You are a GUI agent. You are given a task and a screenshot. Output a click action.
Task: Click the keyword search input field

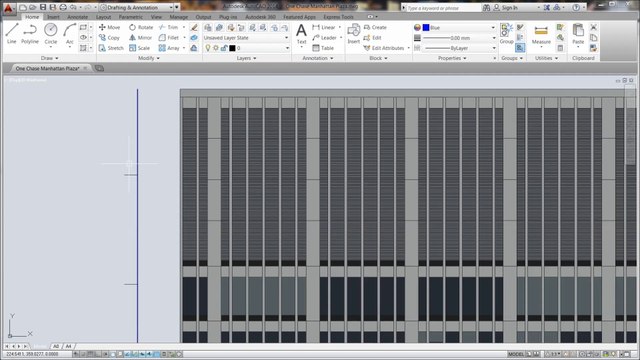pyautogui.click(x=444, y=8)
